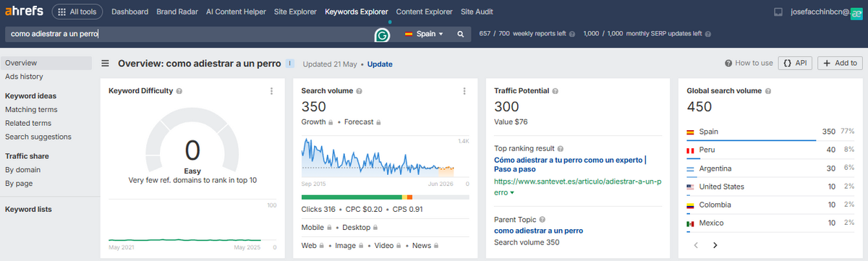Open the top ranking result title link
Screen dimensions: 868x261
[x=570, y=164]
